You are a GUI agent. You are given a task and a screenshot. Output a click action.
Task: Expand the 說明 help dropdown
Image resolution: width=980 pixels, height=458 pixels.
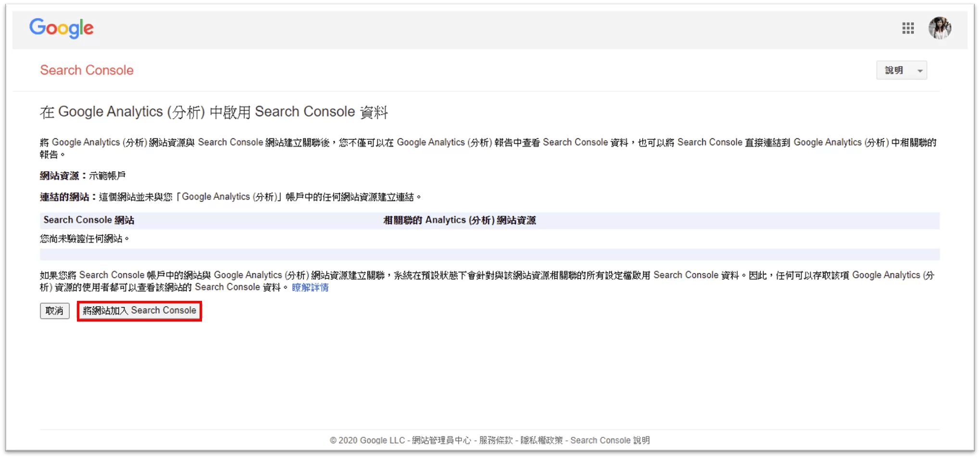(902, 71)
